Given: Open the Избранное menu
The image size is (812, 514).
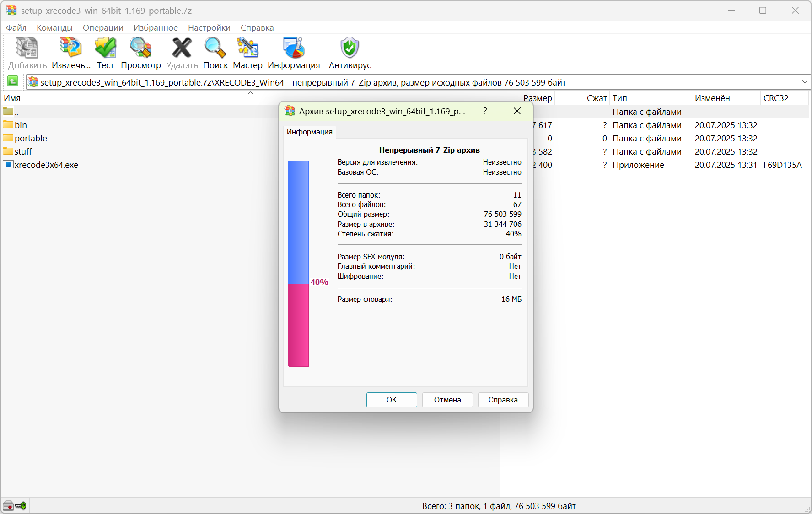Looking at the screenshot, I should click(156, 27).
